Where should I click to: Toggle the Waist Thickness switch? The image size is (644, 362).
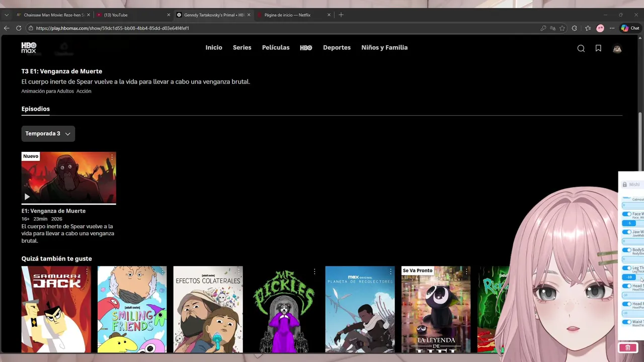626,322
